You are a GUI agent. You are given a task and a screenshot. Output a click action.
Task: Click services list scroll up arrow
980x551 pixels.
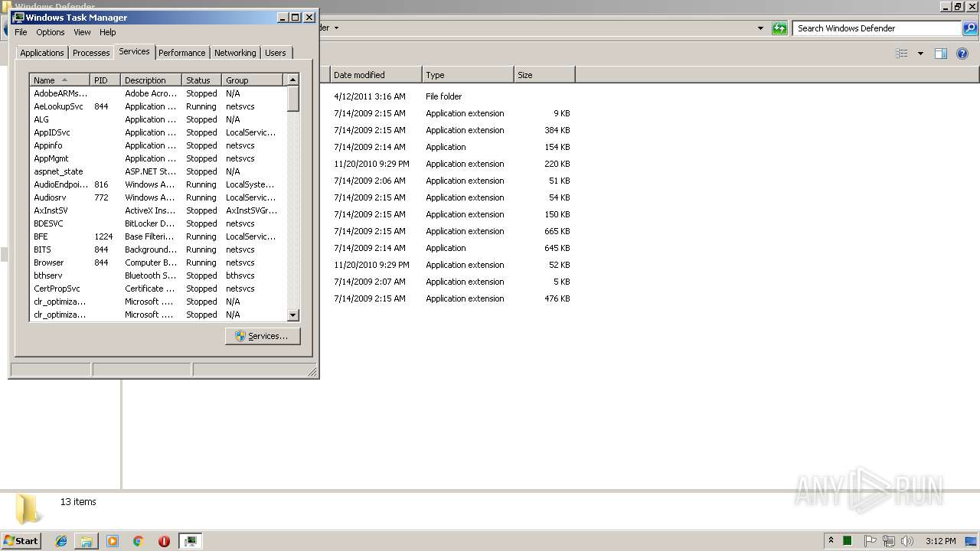(x=292, y=80)
